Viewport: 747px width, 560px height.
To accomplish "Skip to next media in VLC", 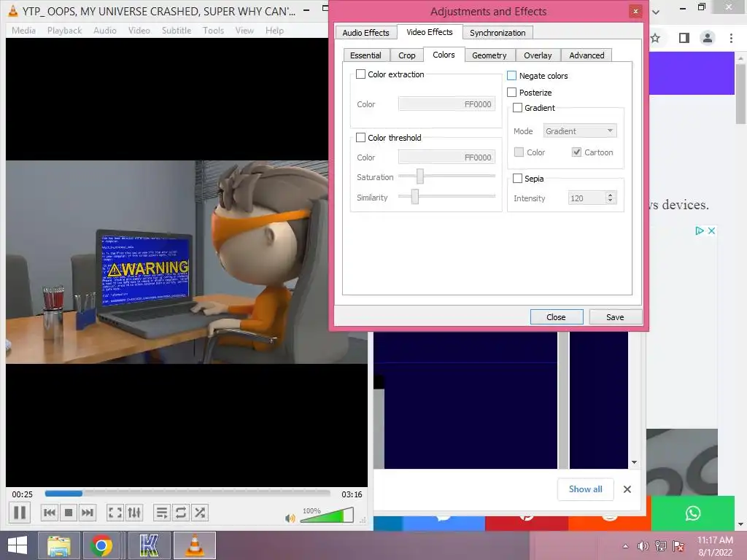I will pyautogui.click(x=88, y=513).
